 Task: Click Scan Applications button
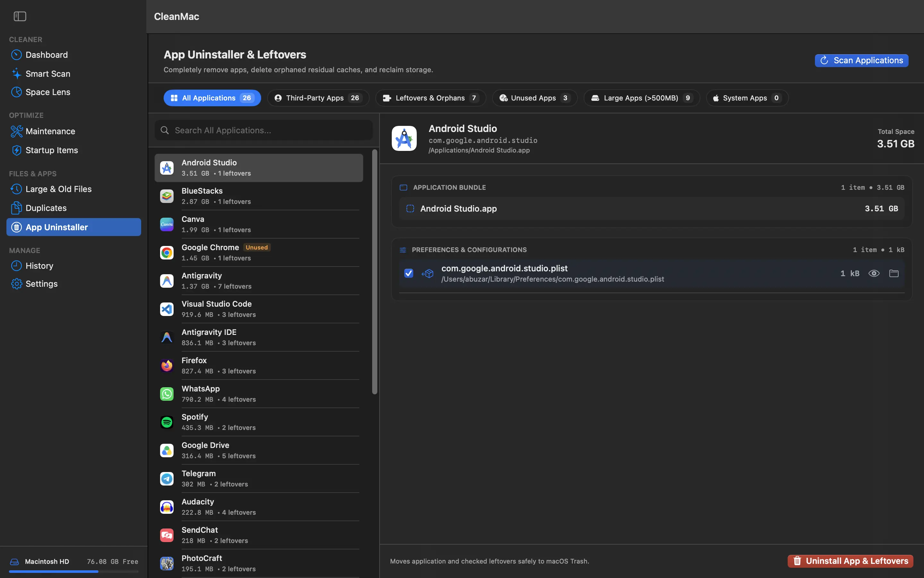(x=861, y=60)
